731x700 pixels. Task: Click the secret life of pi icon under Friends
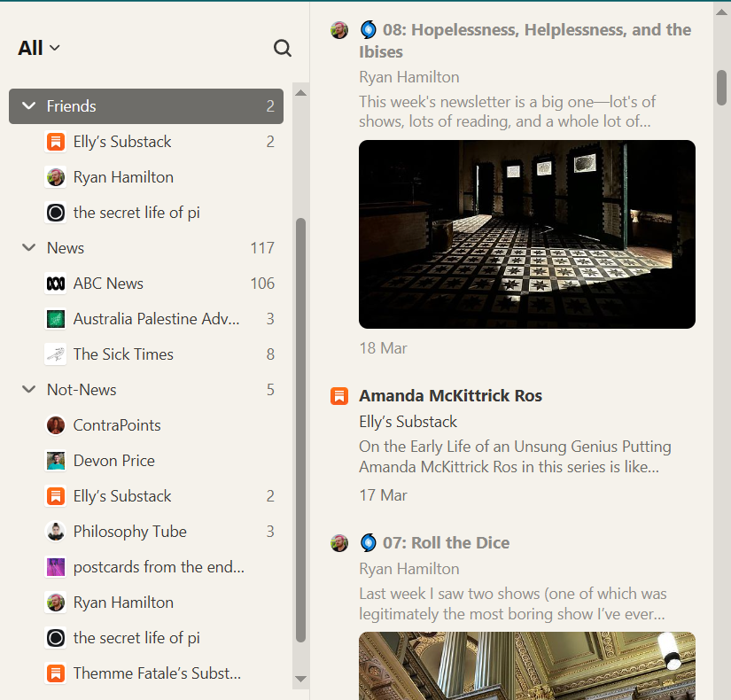click(x=56, y=213)
